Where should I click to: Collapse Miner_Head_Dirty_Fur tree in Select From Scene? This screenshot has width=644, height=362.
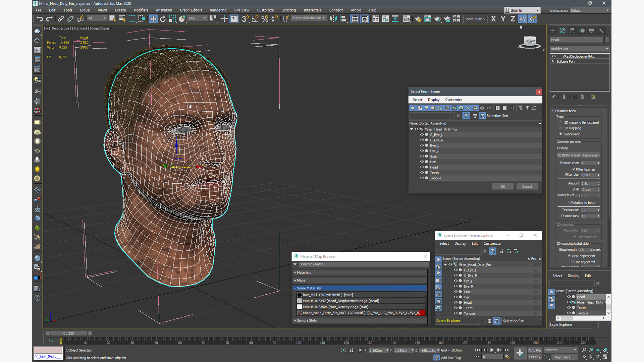point(412,129)
